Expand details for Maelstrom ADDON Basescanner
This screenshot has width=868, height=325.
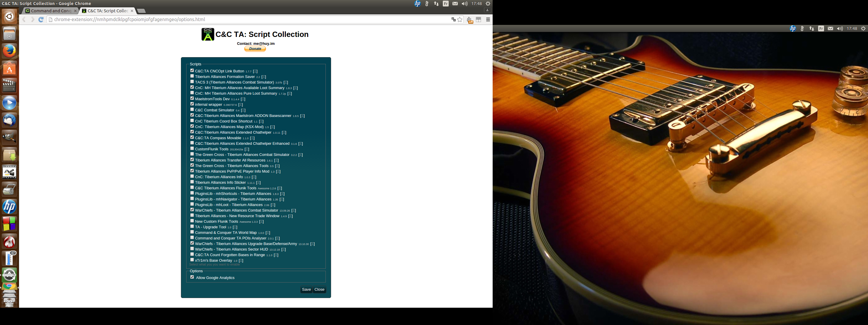coord(303,116)
